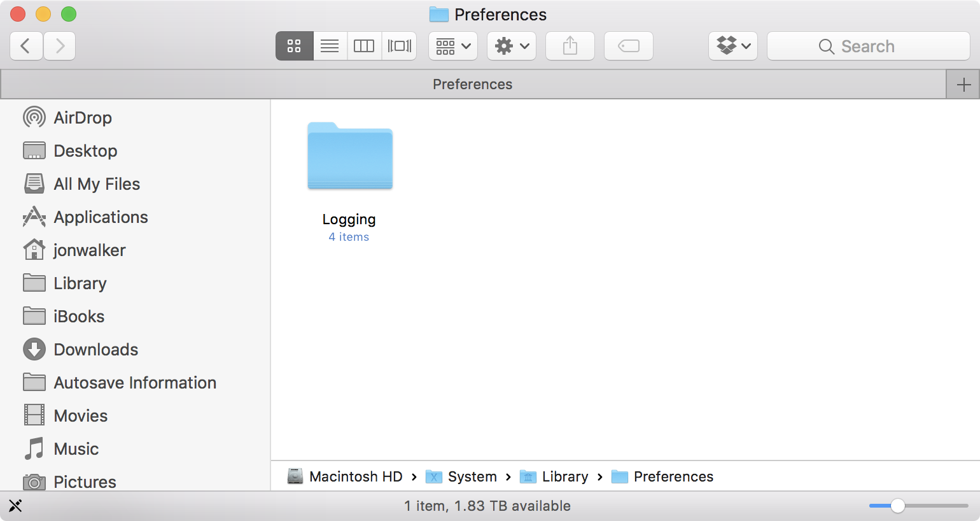
Task: Open the iBooks sidebar item
Action: click(x=79, y=316)
